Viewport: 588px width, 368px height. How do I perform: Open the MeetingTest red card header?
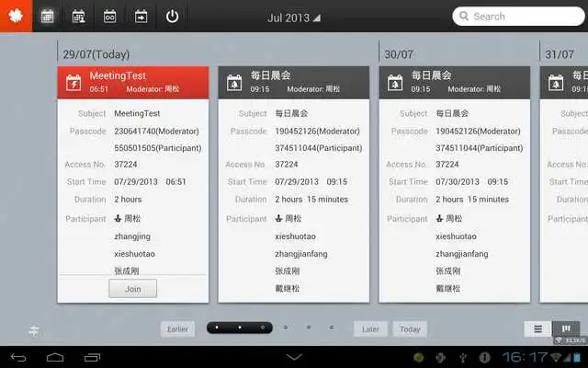click(133, 82)
